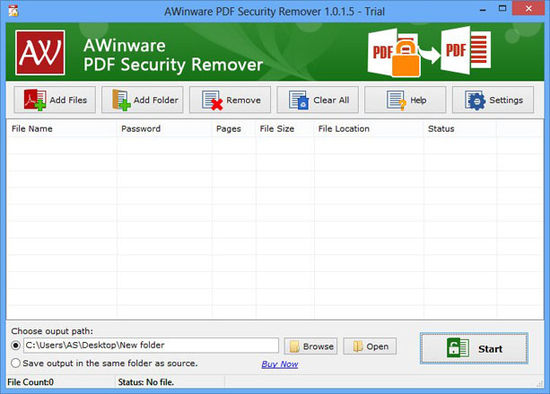Click the Add Files toolbar button
This screenshot has width=550, height=394.
pyautogui.click(x=55, y=100)
